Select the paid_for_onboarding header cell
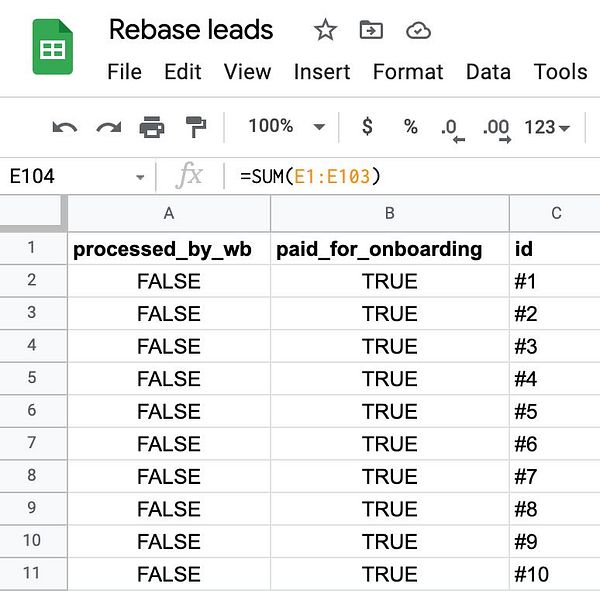Screen dimensions: 600x591 coord(389,249)
